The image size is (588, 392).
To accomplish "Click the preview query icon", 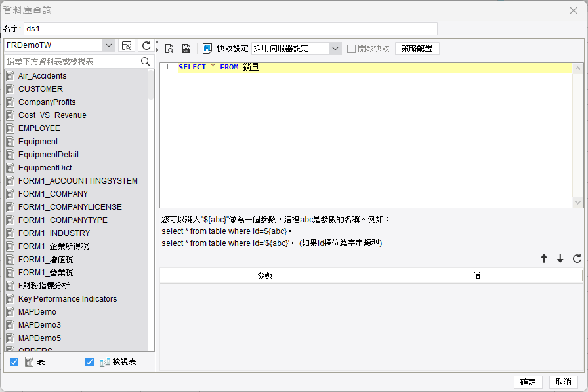I will [169, 49].
